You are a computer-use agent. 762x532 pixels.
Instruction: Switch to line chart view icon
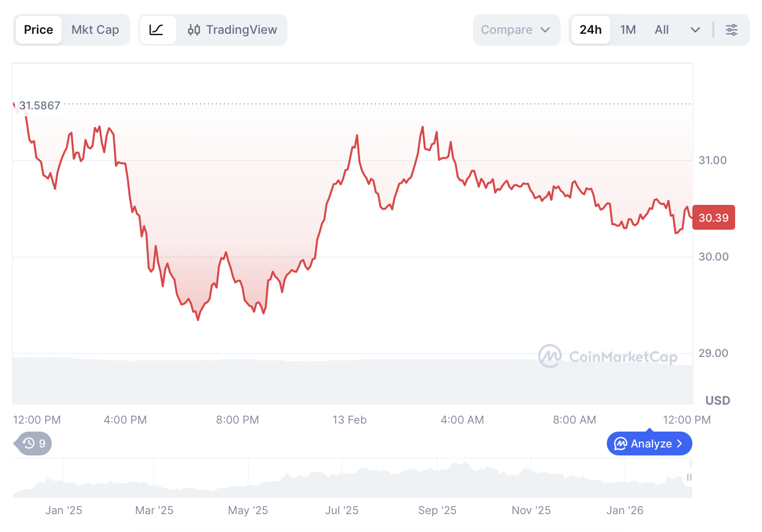(x=157, y=30)
